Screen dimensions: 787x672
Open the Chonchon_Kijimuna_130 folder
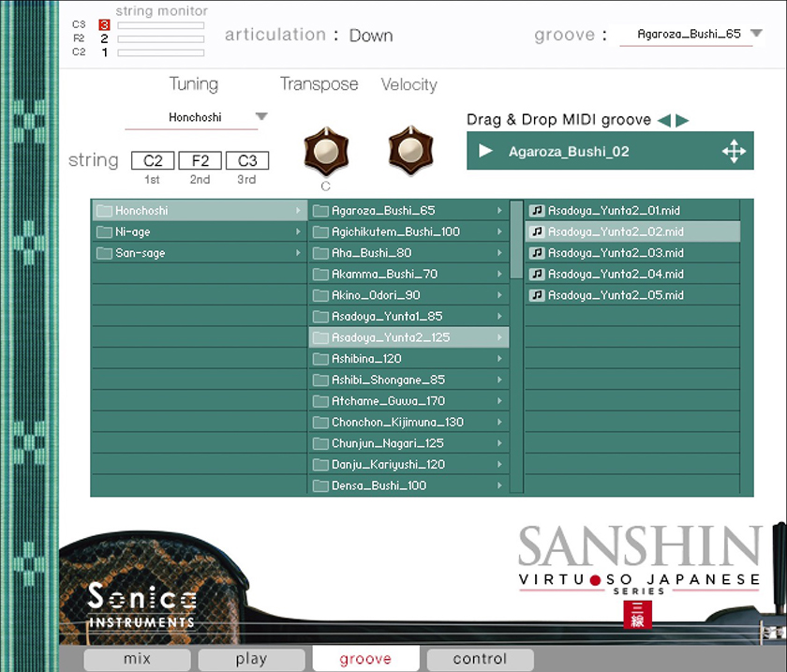(408, 422)
